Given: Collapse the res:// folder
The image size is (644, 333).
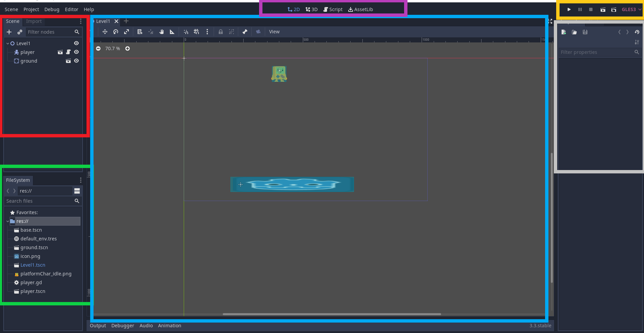Looking at the screenshot, I should point(8,221).
